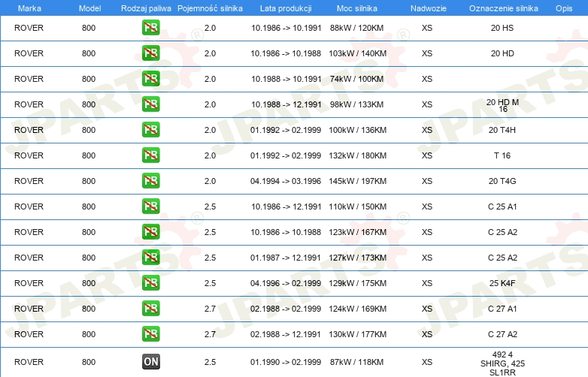Click petrol fuel icon in C 25 A1 row
This screenshot has width=588, height=377.
[x=150, y=207]
